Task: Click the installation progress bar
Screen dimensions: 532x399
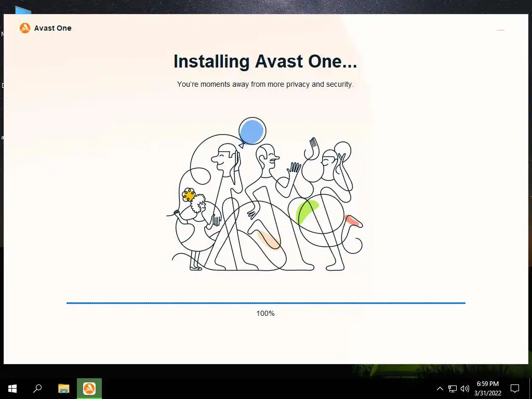Action: (265, 303)
